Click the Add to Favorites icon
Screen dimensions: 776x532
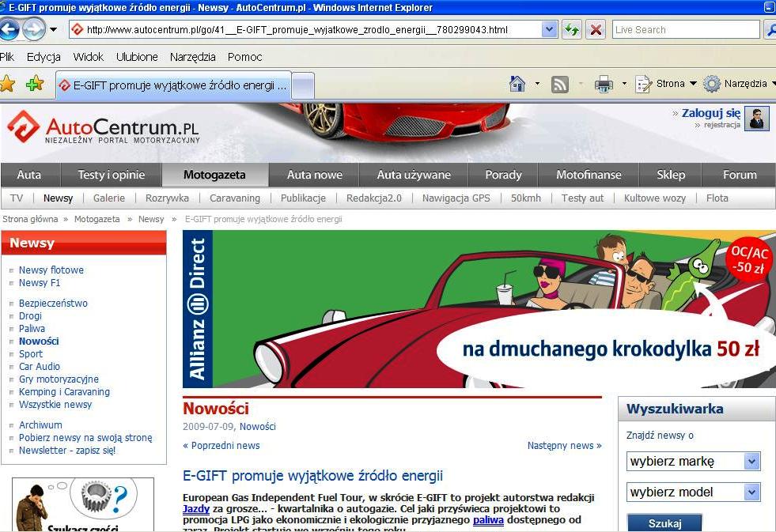pos(35,84)
